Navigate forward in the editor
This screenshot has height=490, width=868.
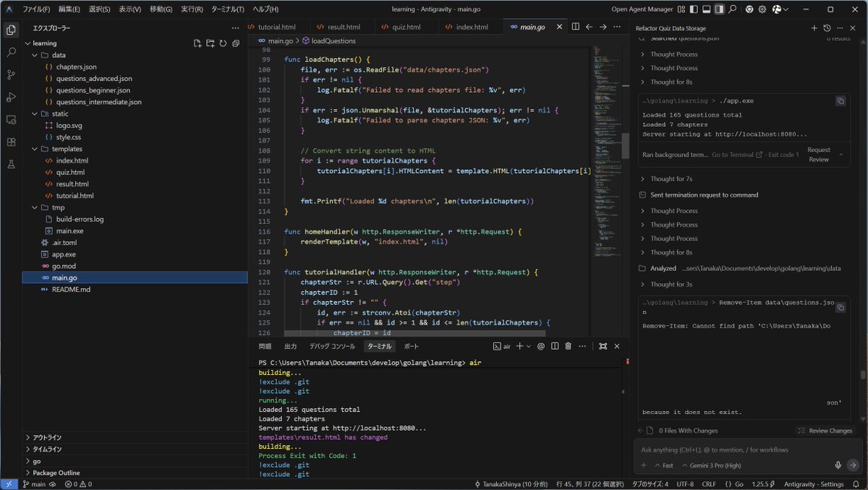click(x=603, y=27)
